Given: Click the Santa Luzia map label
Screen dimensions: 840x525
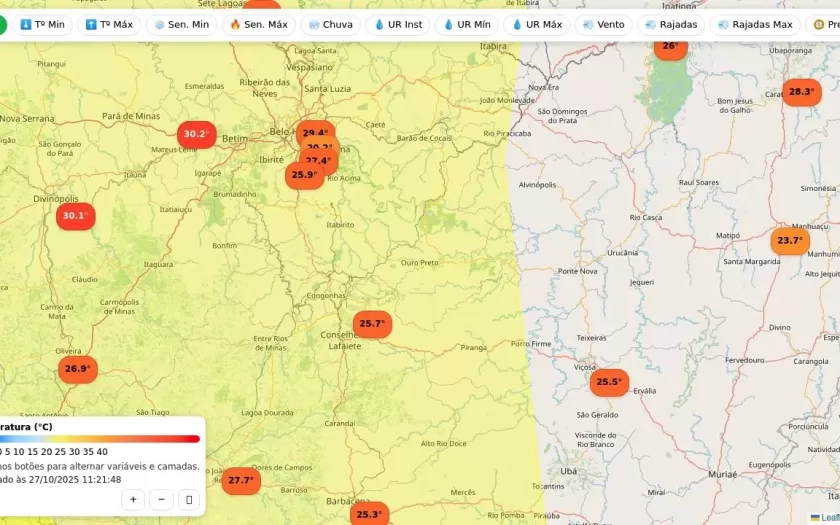Looking at the screenshot, I should pyautogui.click(x=328, y=89).
